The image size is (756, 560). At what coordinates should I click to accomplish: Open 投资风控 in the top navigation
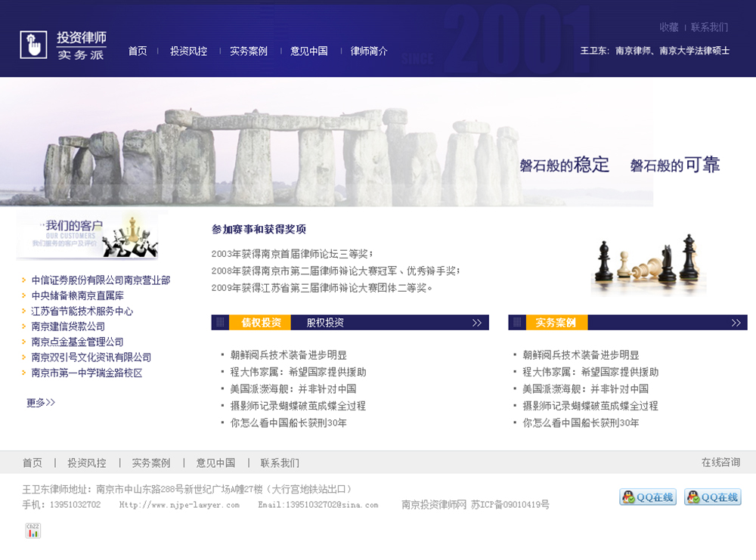pos(188,51)
